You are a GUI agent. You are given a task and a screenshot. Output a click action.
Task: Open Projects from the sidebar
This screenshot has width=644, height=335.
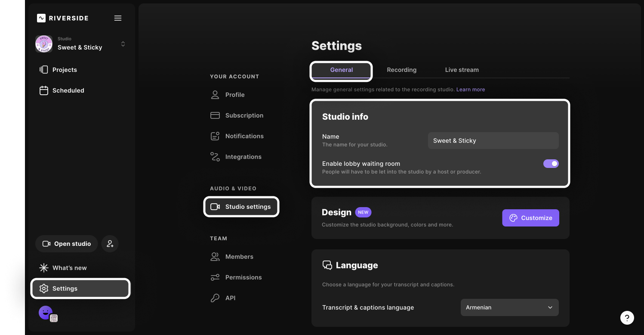pos(65,70)
